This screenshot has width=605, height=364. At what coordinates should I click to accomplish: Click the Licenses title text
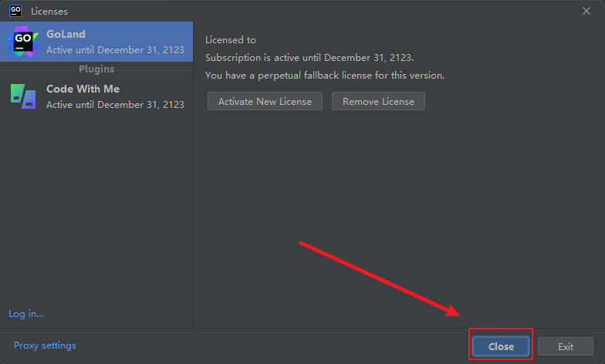49,12
